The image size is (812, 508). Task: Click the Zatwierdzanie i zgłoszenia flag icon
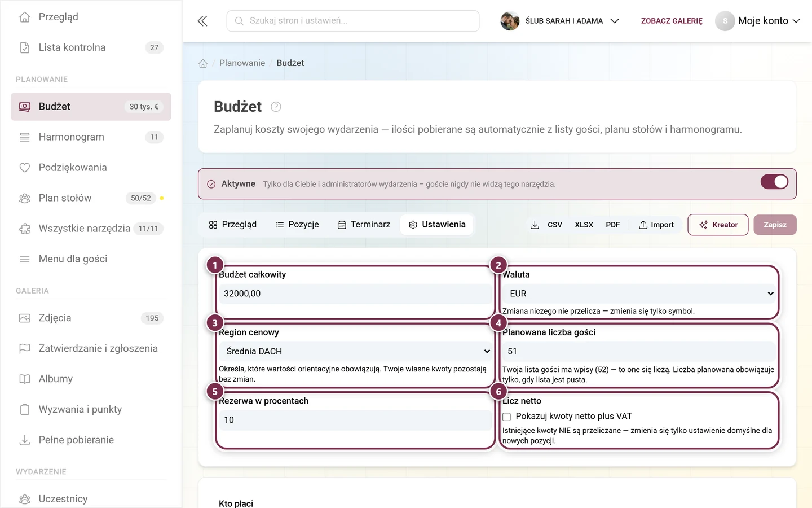pyautogui.click(x=25, y=349)
